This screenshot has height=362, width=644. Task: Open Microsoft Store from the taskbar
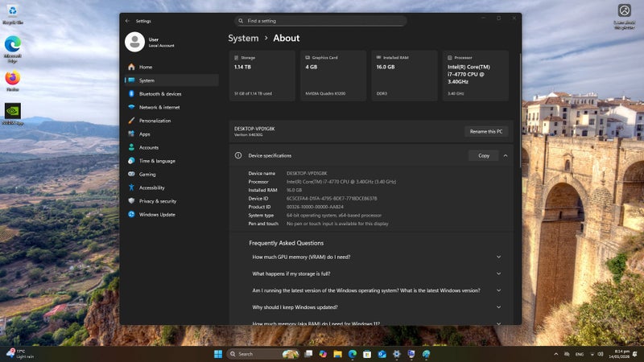[x=367, y=354]
